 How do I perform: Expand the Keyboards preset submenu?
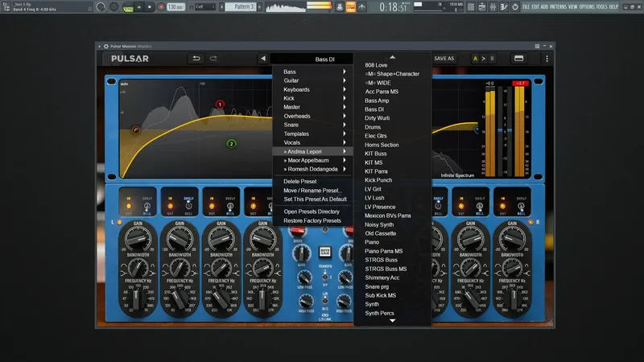pyautogui.click(x=314, y=89)
